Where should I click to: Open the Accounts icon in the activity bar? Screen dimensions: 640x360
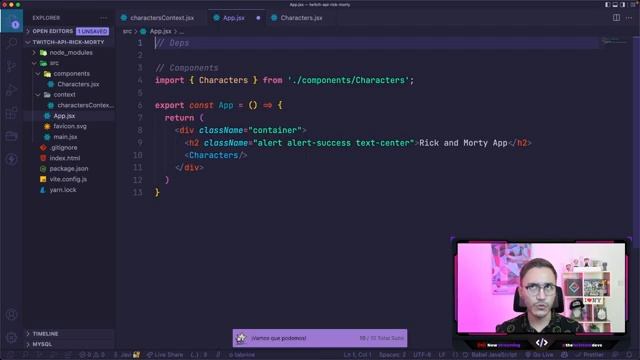pos(11,315)
